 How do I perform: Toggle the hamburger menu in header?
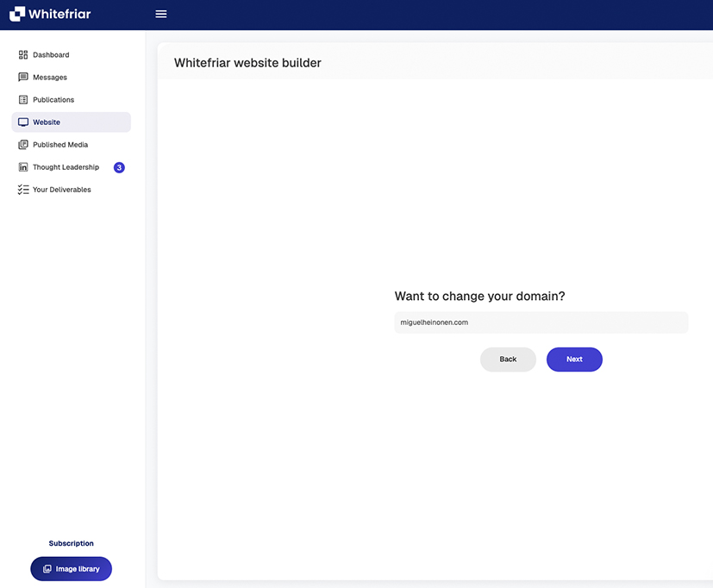[161, 14]
